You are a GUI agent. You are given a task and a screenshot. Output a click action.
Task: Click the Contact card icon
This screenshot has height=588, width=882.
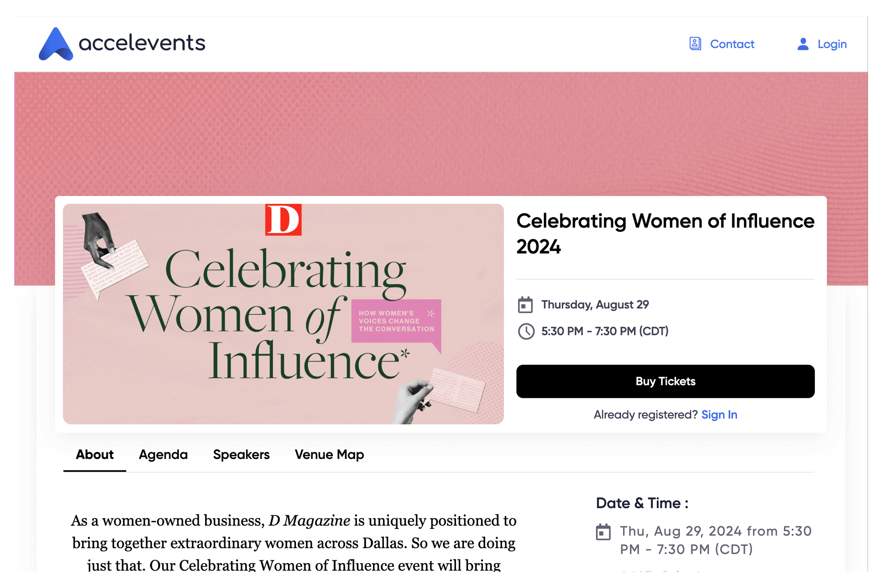tap(695, 44)
